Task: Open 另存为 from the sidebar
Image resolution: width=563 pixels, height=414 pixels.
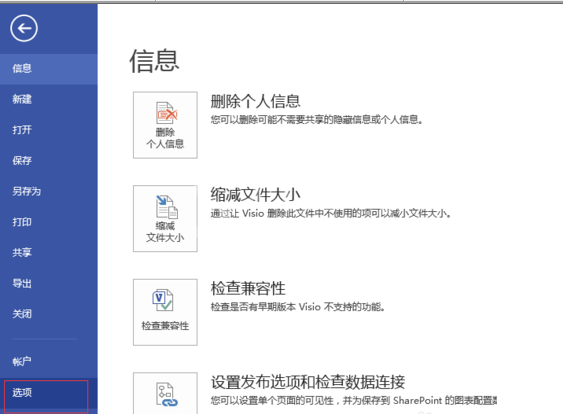Action: pyautogui.click(x=48, y=191)
